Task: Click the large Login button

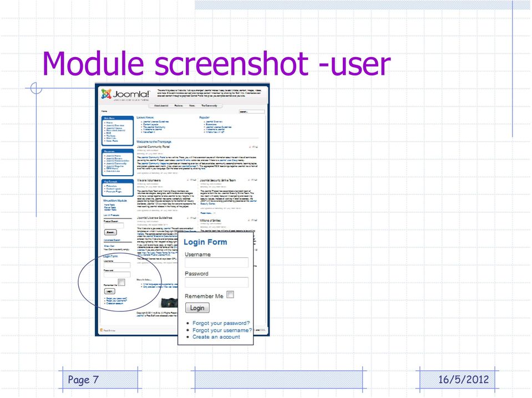Action: pos(197,308)
